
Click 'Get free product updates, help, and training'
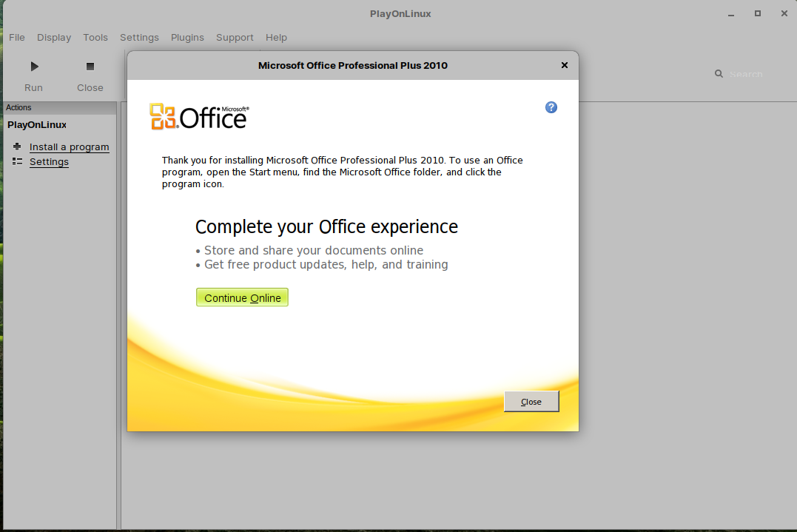click(x=326, y=264)
